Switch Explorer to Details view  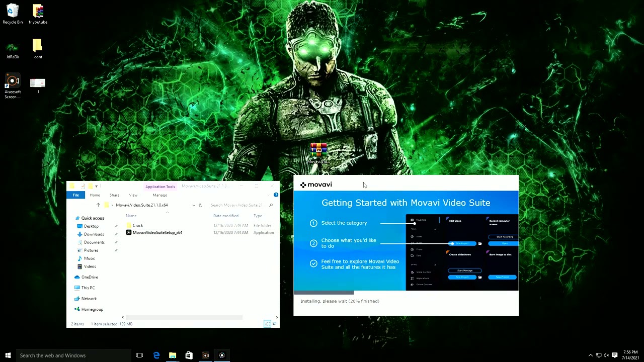click(267, 324)
